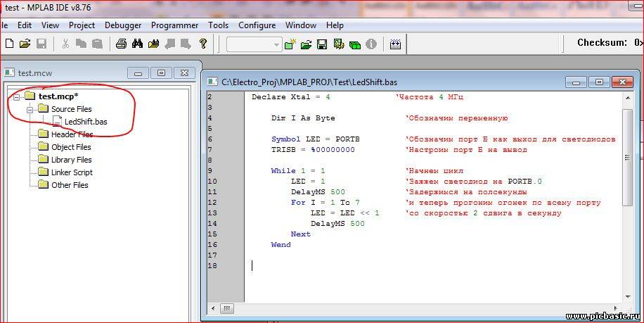Open Build Options icon in project toolbar
Image resolution: width=644 pixels, height=323 pixels.
click(x=339, y=44)
